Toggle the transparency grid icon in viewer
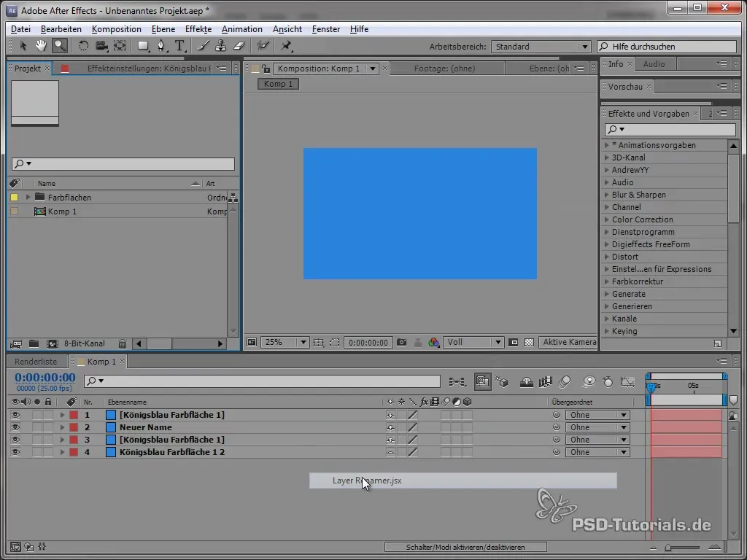Image resolution: width=747 pixels, height=560 pixels. [529, 343]
